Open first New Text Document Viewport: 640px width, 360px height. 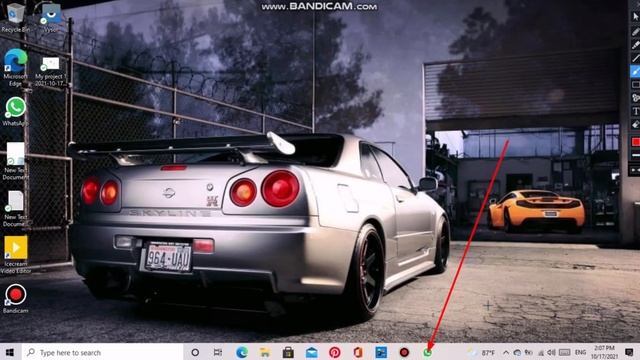pyautogui.click(x=15, y=161)
